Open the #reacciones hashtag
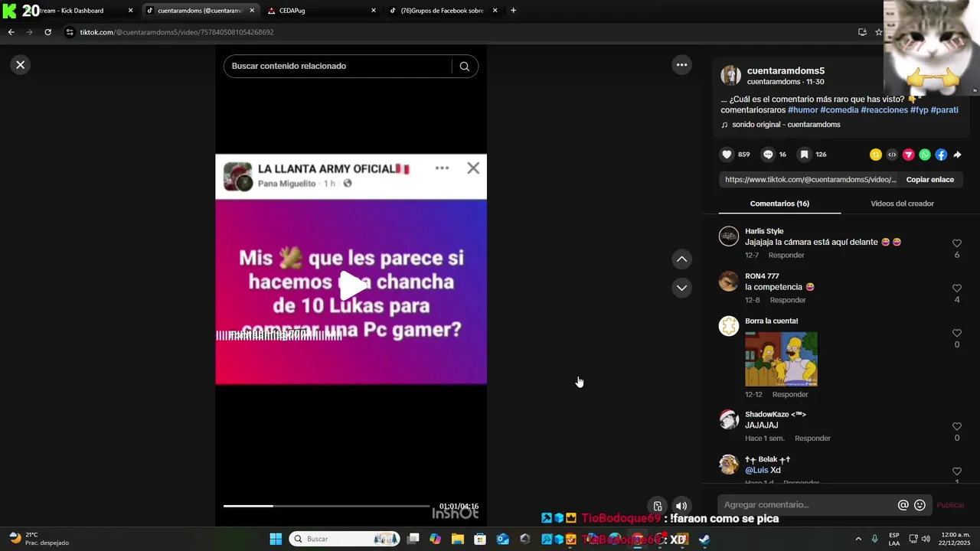Viewport: 980px width, 551px height. pos(884,110)
